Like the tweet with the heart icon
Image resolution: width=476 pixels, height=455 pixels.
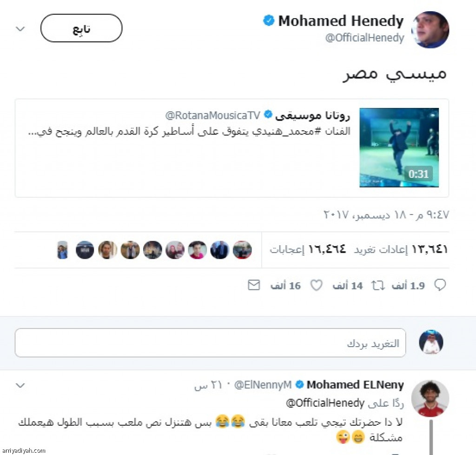click(316, 285)
